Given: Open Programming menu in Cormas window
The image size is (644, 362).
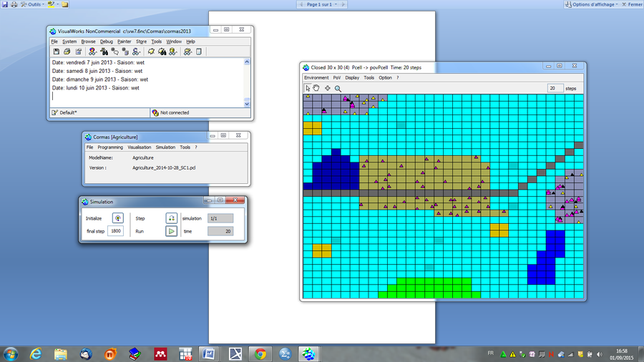Looking at the screenshot, I should pyautogui.click(x=110, y=147).
